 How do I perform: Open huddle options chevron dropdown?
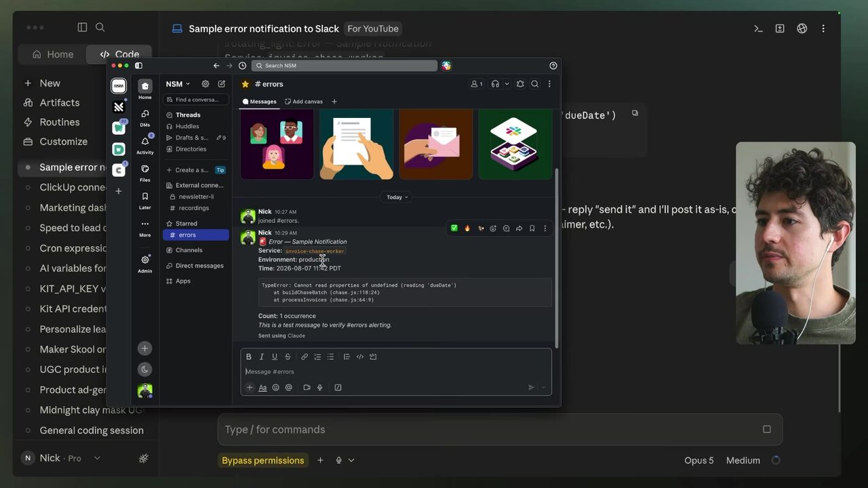coord(507,84)
